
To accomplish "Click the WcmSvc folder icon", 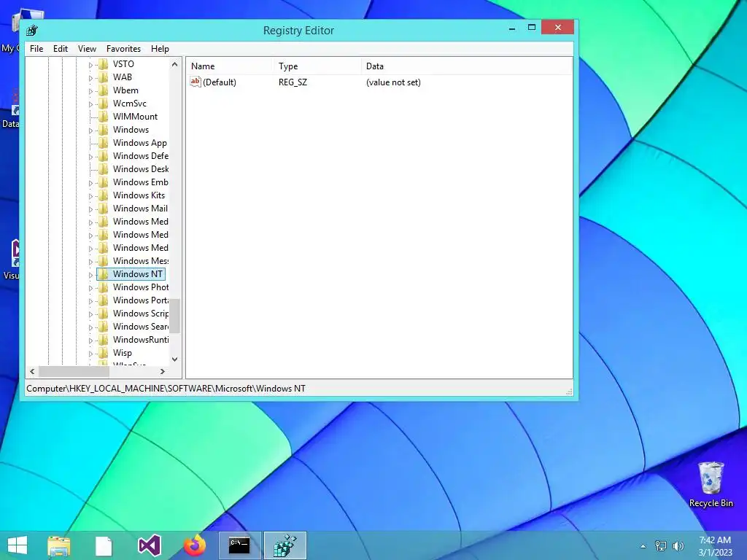I will click(104, 104).
